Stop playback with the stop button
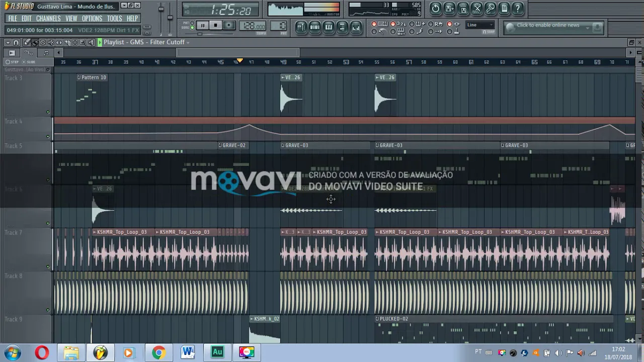The height and width of the screenshot is (362, 644). click(215, 25)
